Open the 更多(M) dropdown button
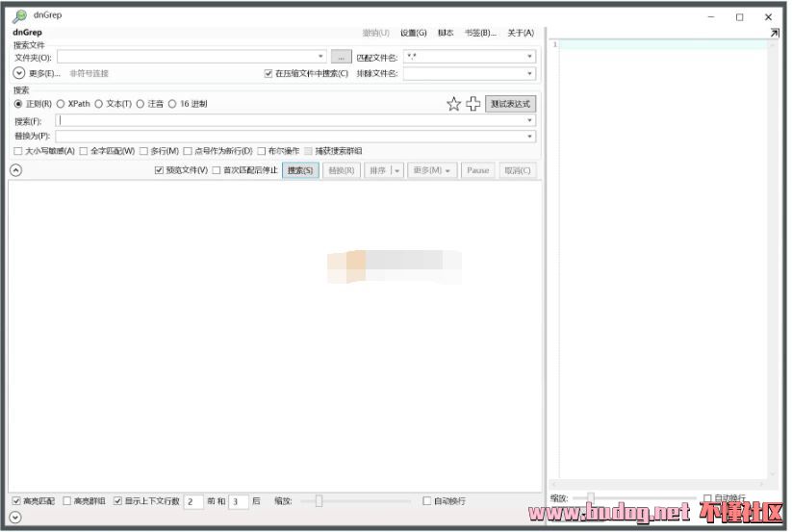Viewport: 792px width, 532px height. coord(433,171)
